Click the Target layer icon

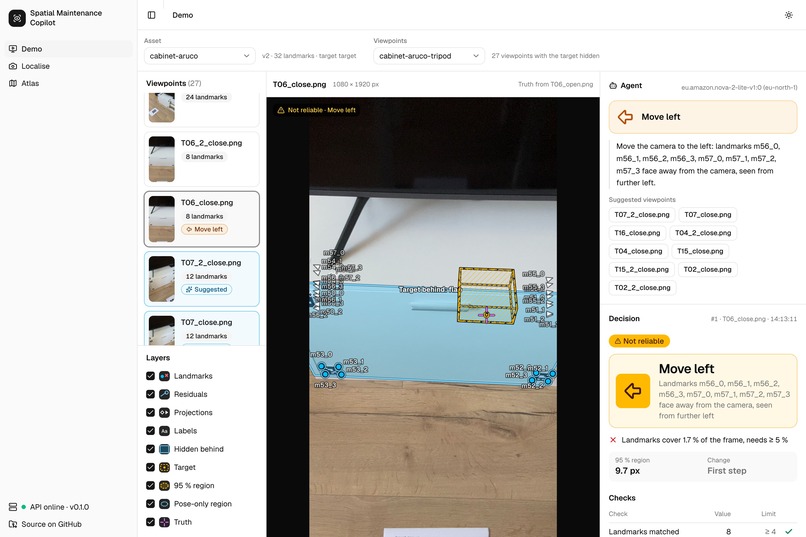coord(164,467)
